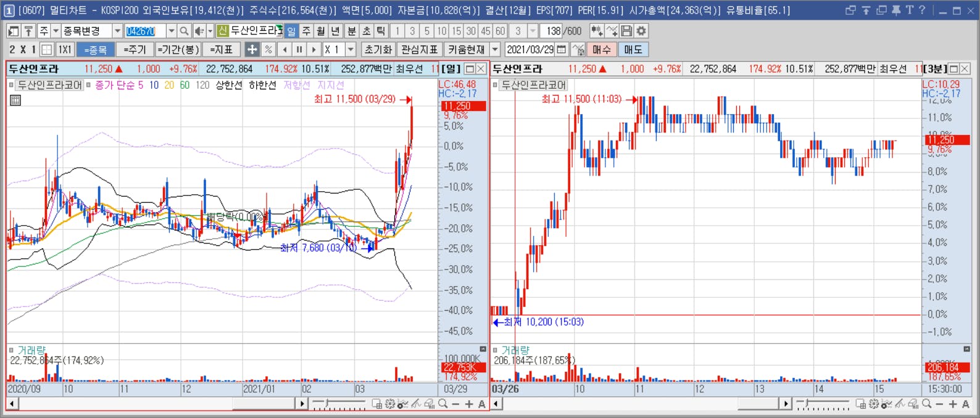The height and width of the screenshot is (418, 980).
Task: Open calendar picker beside date field
Action: (562, 49)
